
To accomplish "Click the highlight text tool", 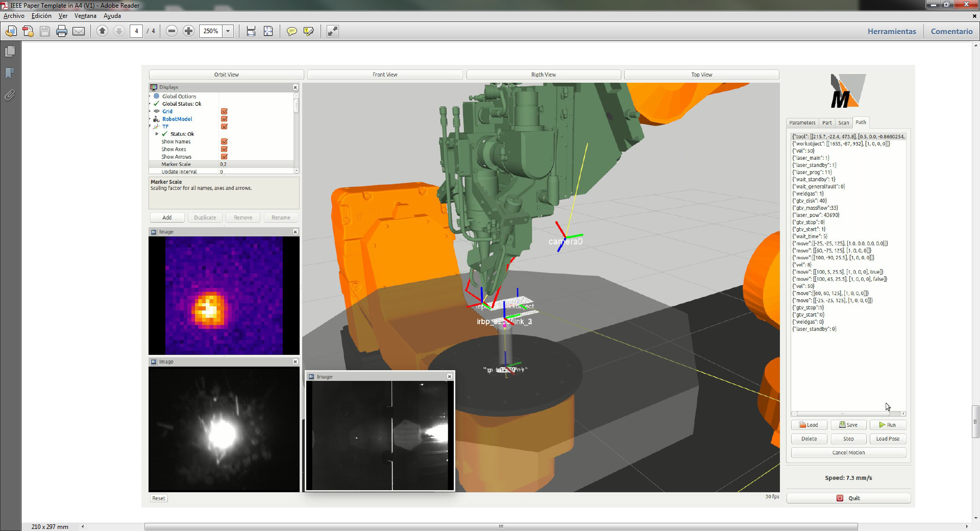I will point(308,31).
